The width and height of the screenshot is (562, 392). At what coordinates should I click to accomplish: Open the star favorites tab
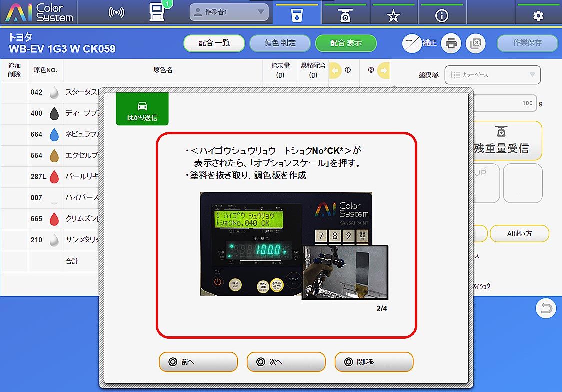394,16
